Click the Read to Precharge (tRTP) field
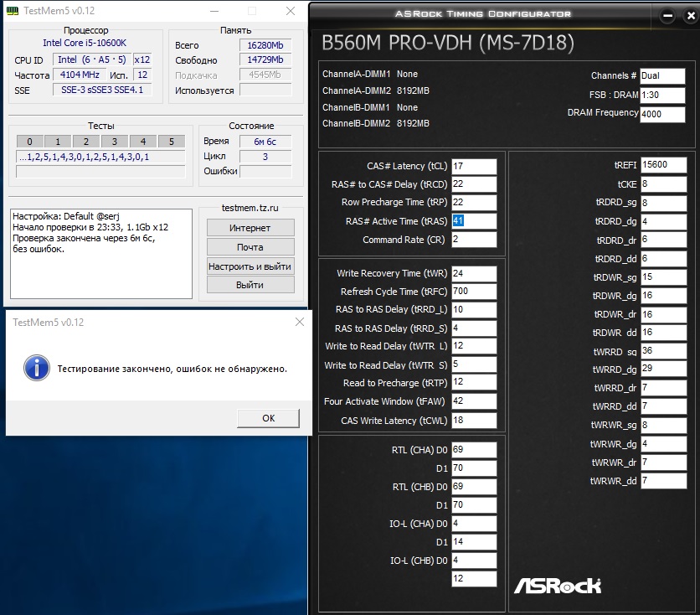This screenshot has height=615, width=700. (474, 382)
